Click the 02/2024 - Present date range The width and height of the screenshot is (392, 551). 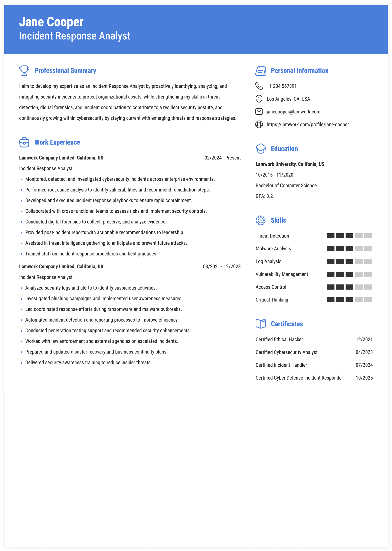(223, 158)
